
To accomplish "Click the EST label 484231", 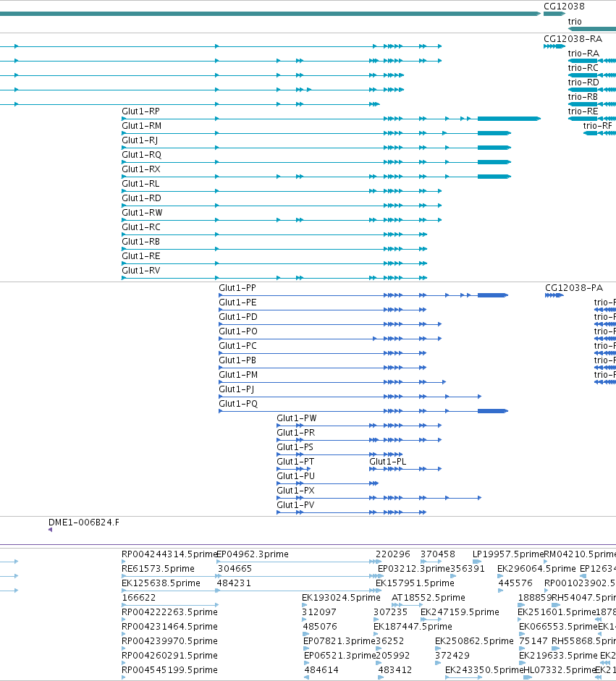I will click(234, 583).
